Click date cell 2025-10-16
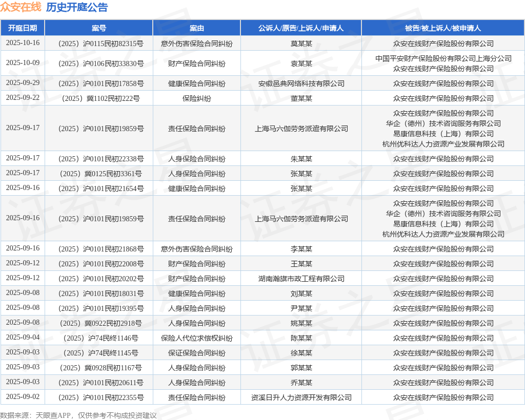 23,43
